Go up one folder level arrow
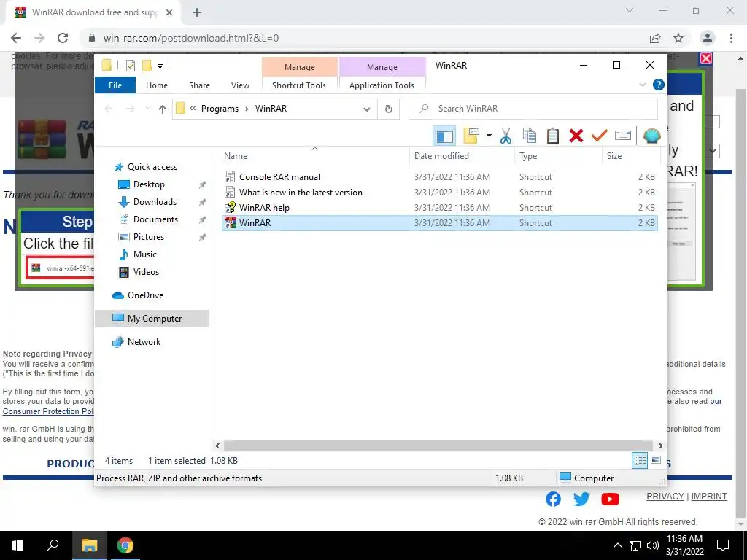 [x=163, y=109]
